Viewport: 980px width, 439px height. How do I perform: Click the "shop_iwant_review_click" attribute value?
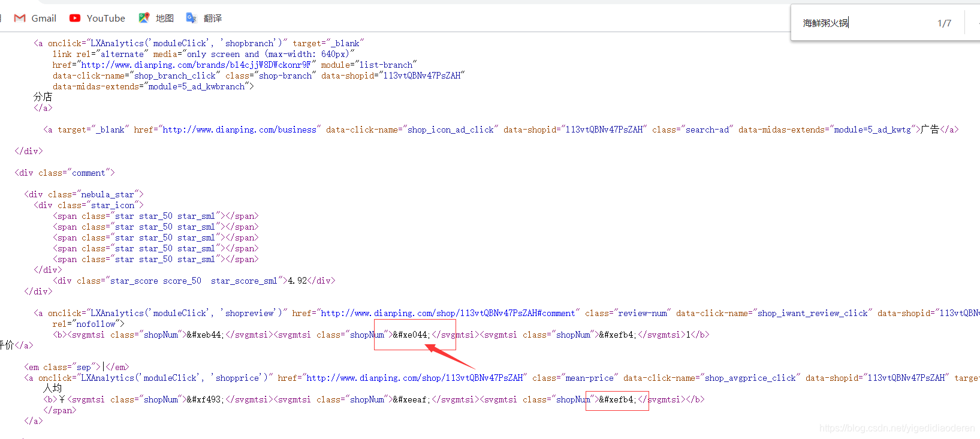(813, 313)
